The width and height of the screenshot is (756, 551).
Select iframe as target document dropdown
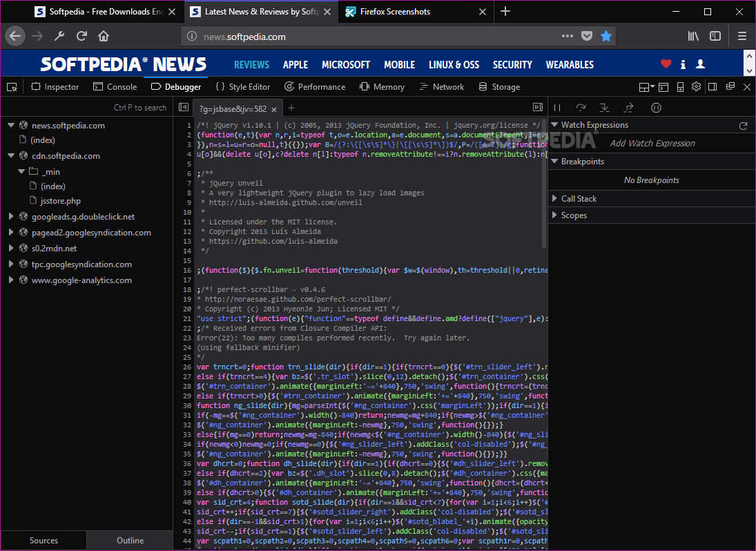pos(646,87)
